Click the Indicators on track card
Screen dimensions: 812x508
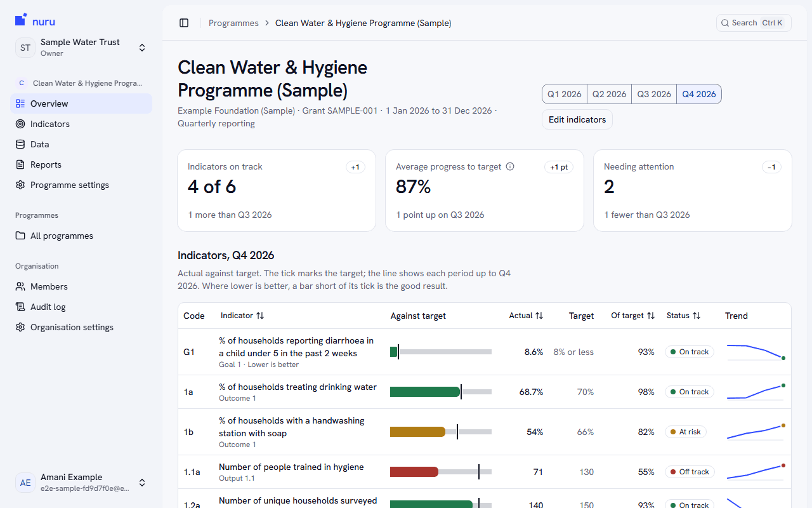[x=277, y=190]
